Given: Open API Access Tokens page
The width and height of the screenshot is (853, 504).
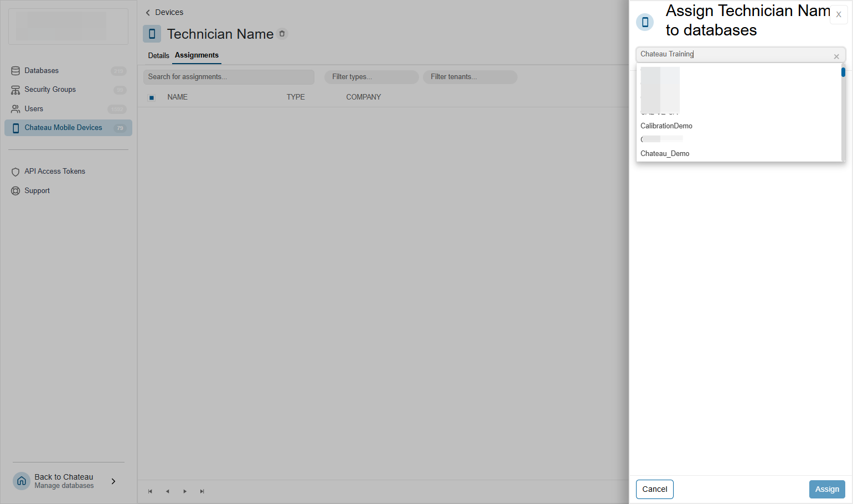Looking at the screenshot, I should [55, 172].
